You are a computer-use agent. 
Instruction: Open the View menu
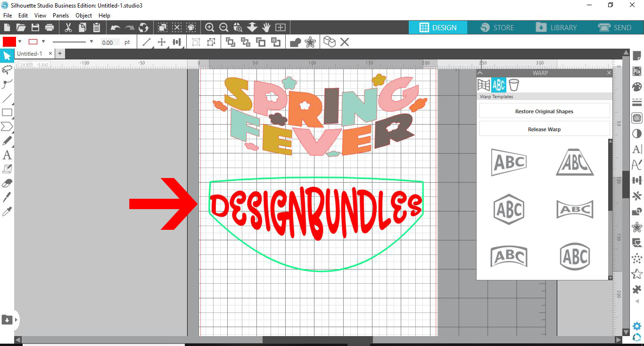click(40, 16)
